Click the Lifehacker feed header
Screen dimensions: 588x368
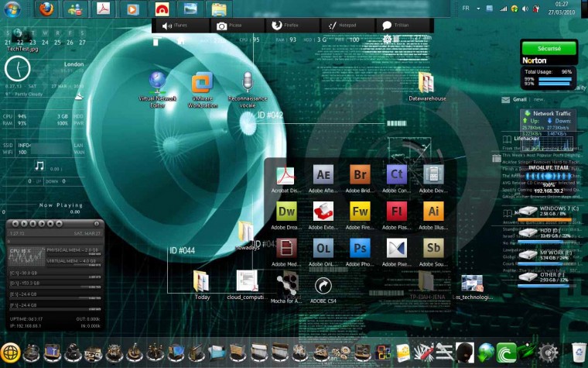527,138
